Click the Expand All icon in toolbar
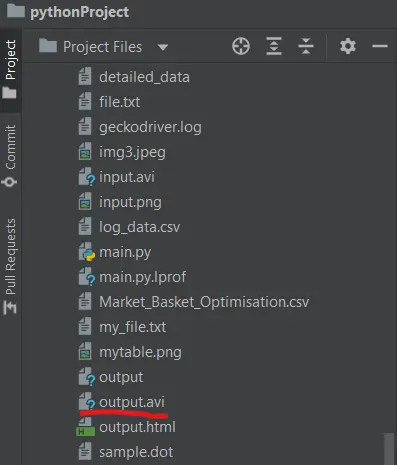The height and width of the screenshot is (465, 397). coord(274,46)
